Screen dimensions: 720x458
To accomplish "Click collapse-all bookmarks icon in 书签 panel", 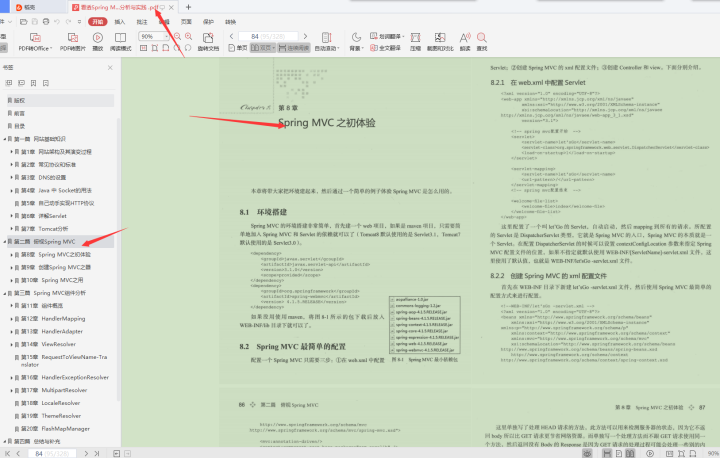I will pos(21,83).
